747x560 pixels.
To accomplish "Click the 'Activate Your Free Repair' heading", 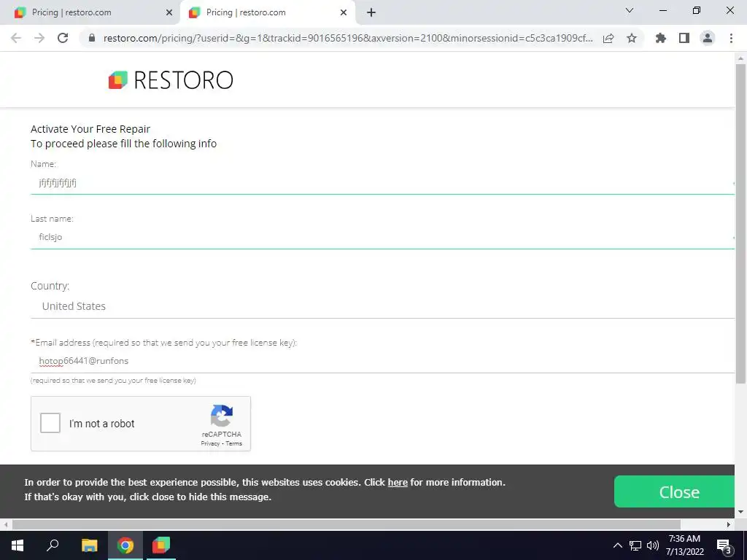I will coord(90,129).
